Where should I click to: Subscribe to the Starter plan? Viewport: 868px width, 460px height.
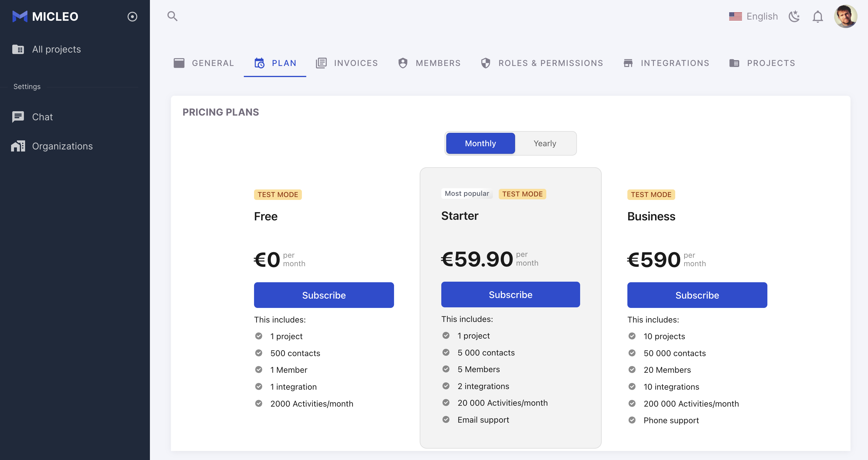(x=510, y=295)
